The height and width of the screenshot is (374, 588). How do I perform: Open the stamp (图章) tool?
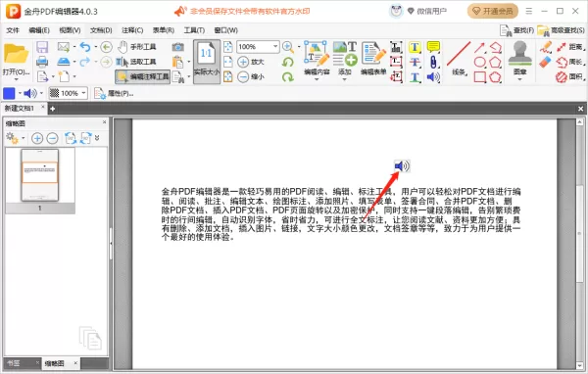point(519,60)
